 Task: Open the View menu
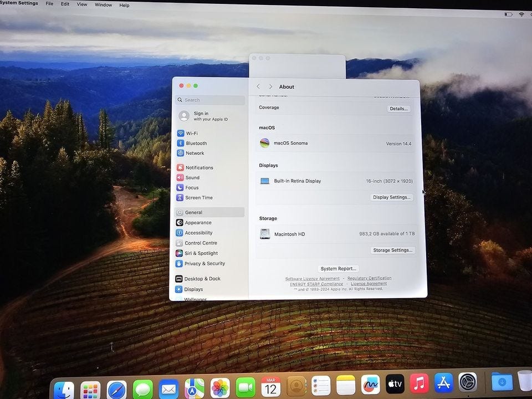tap(82, 4)
